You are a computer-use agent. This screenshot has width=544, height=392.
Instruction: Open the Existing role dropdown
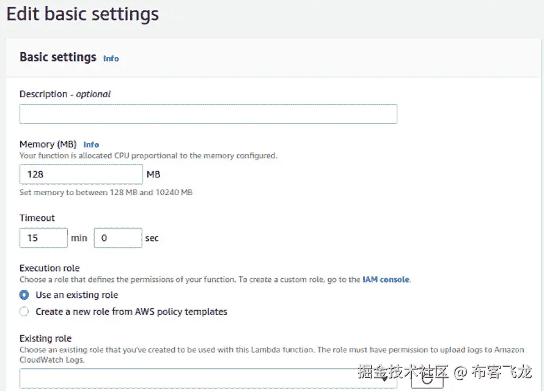[202, 379]
